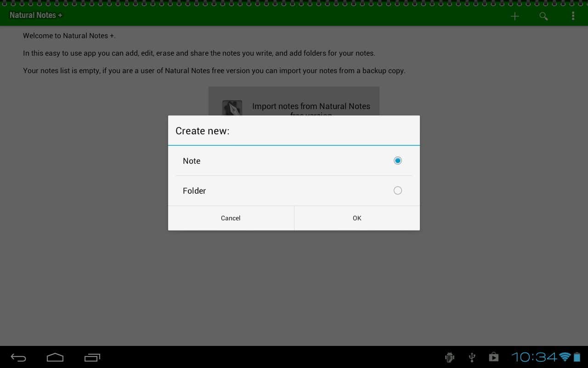588x368 pixels.
Task: Tap the shopping bag notification icon
Action: click(493, 357)
